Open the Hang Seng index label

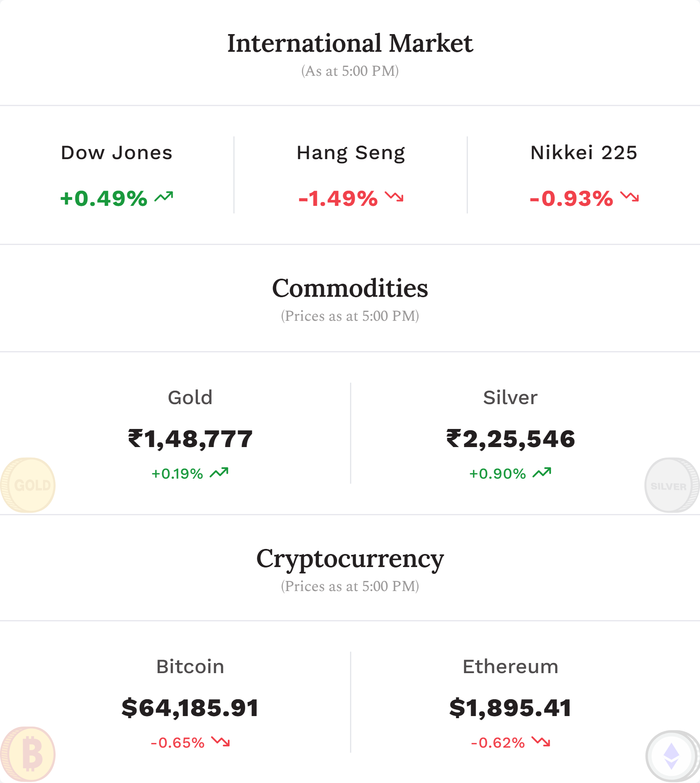click(x=350, y=153)
